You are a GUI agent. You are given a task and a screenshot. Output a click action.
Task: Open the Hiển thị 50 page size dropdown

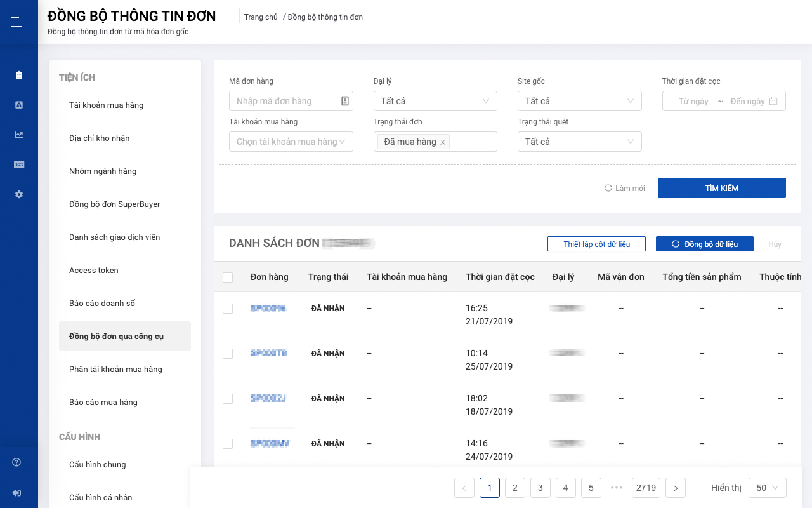coord(768,488)
